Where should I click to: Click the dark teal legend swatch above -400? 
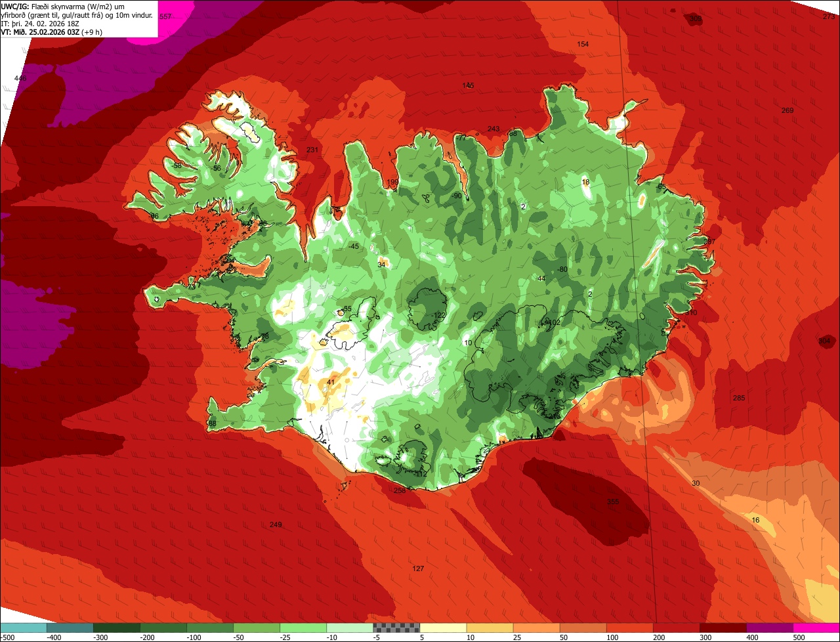(70, 628)
